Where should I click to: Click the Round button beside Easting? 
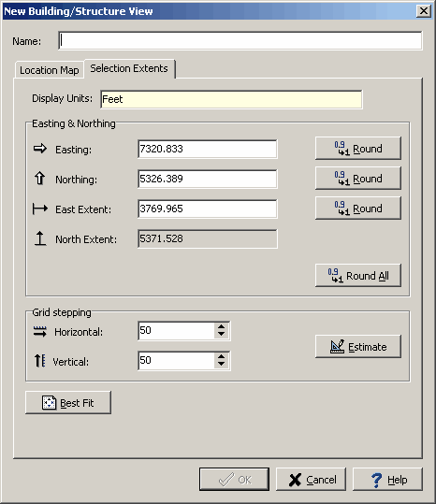click(357, 148)
